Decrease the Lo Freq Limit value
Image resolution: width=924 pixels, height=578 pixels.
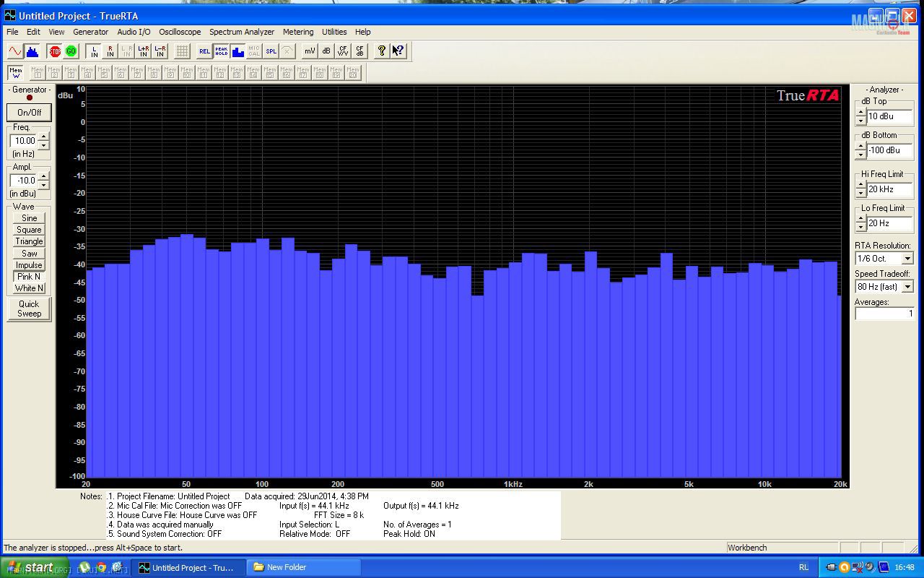860,228
